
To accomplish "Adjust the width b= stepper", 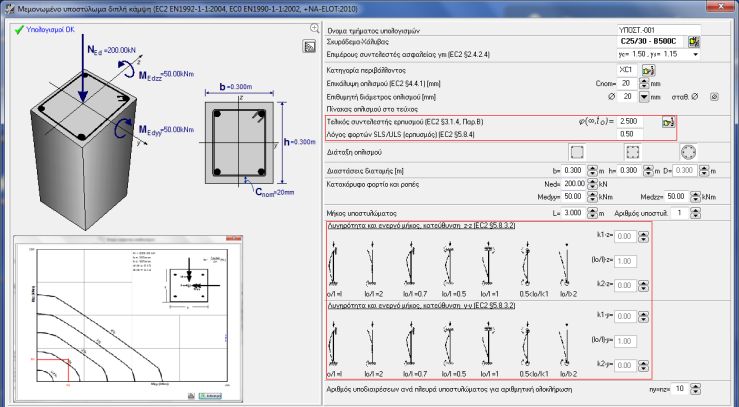I will tap(592, 171).
